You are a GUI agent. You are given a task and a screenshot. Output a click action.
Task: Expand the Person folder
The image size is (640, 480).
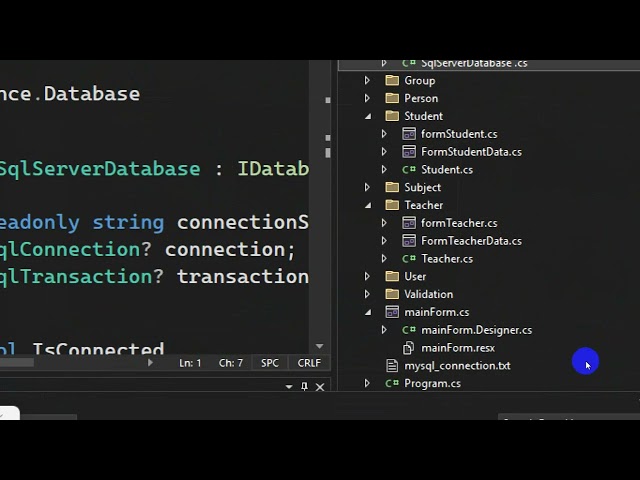[367, 98]
